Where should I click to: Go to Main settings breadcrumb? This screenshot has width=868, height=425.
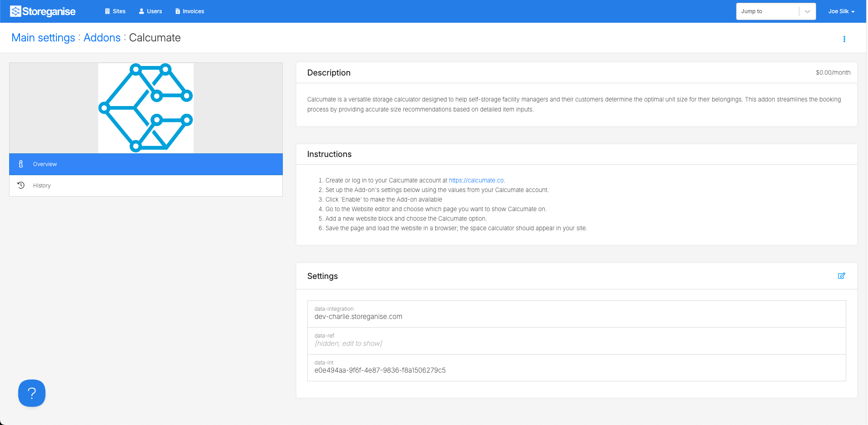(43, 38)
